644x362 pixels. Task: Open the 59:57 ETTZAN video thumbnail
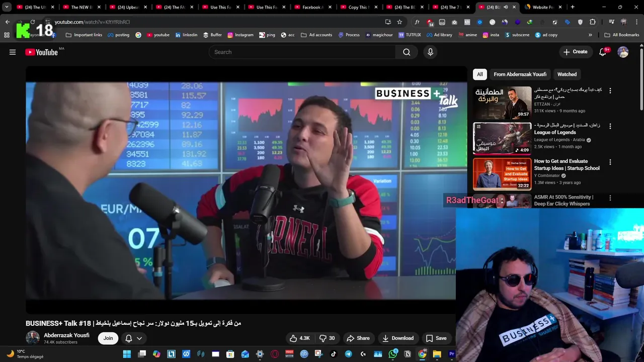tap(502, 103)
